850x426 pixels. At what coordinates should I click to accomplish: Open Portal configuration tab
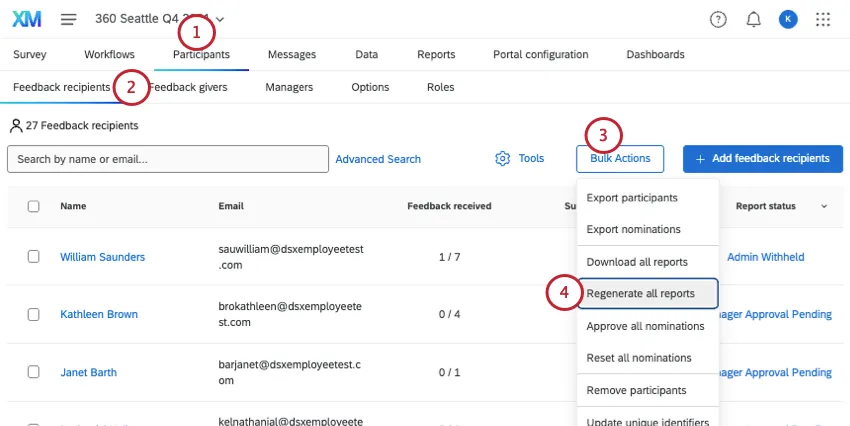pos(540,55)
